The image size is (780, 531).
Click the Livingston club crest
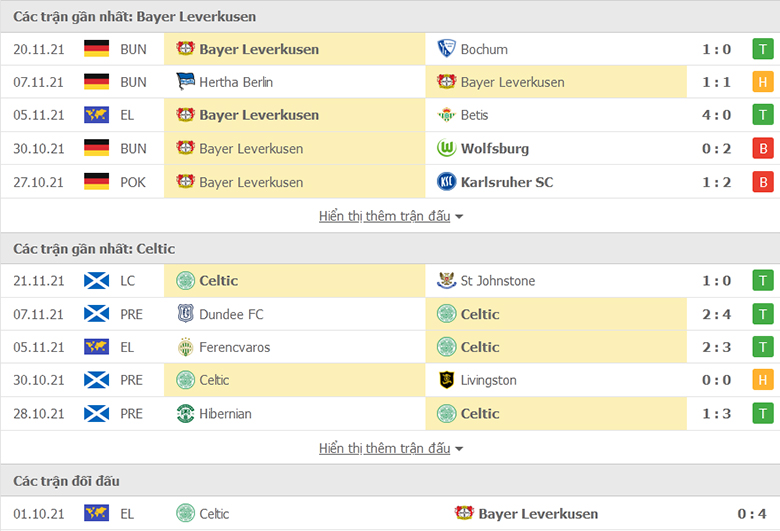coord(446,380)
